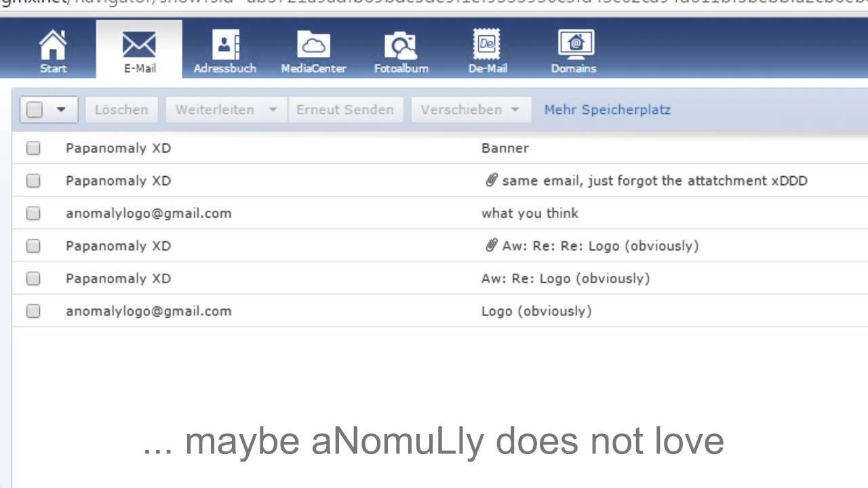Open MediaCenter cloud folder icon

313,45
